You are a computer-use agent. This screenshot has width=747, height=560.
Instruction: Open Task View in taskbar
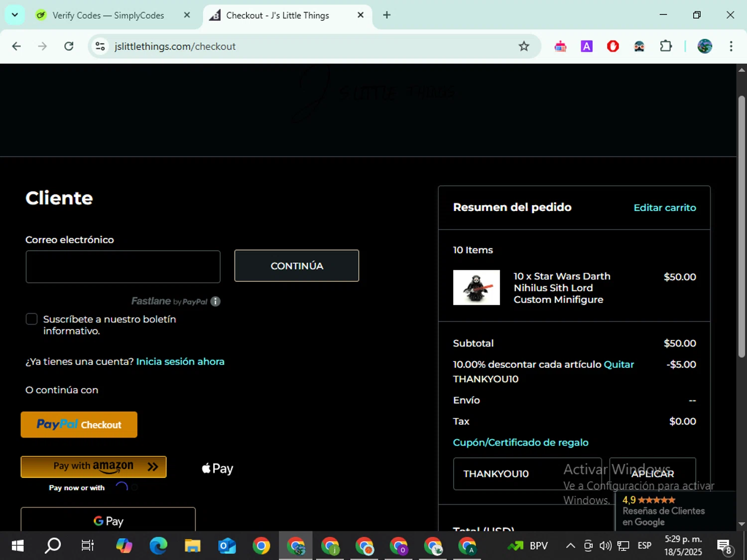pyautogui.click(x=88, y=546)
